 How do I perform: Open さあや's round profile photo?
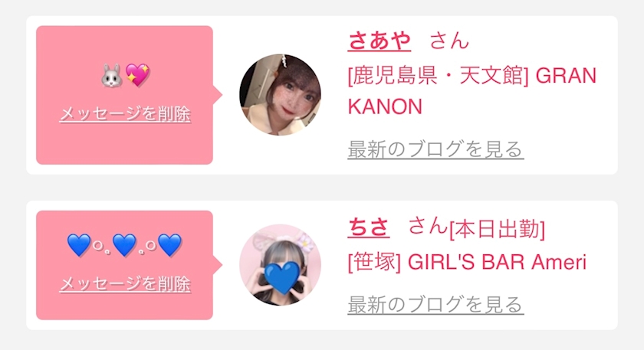(x=280, y=95)
